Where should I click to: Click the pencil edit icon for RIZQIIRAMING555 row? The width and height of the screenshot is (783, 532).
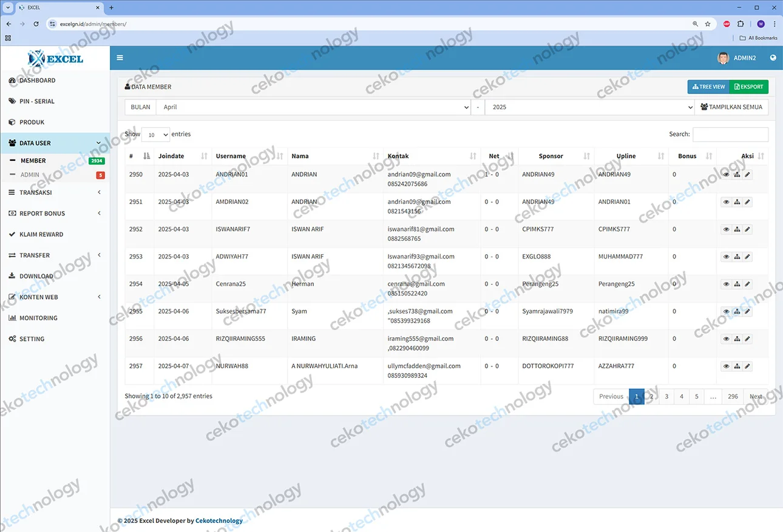(748, 339)
